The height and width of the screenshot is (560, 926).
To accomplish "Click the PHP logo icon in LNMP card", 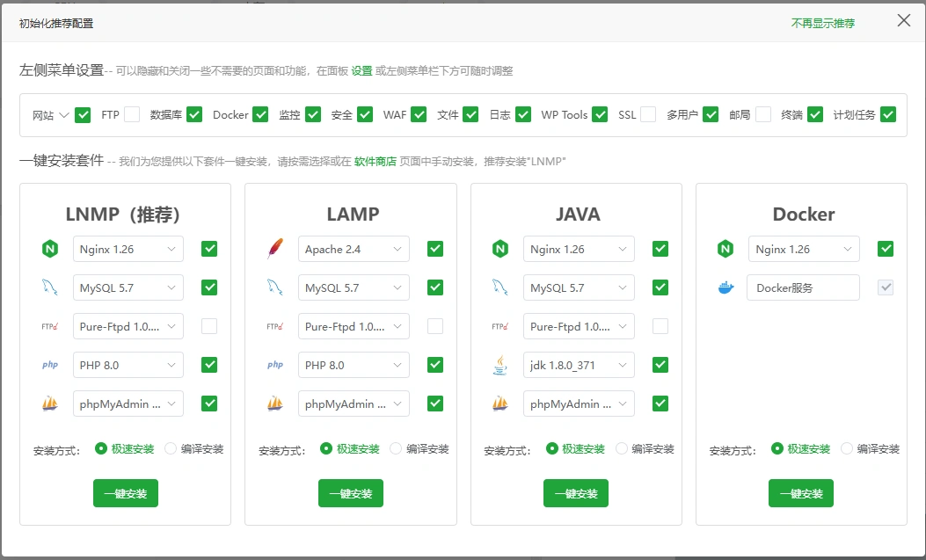I will (50, 365).
